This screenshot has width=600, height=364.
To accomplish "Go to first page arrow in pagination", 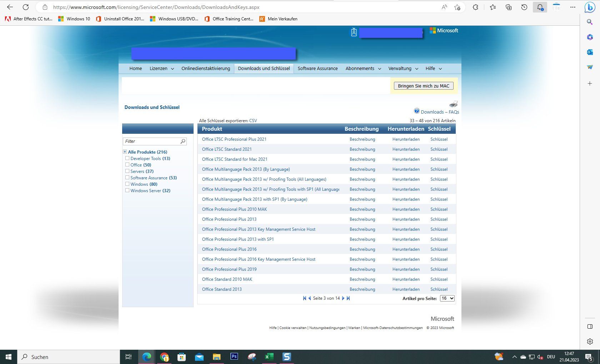I will pyautogui.click(x=304, y=298).
